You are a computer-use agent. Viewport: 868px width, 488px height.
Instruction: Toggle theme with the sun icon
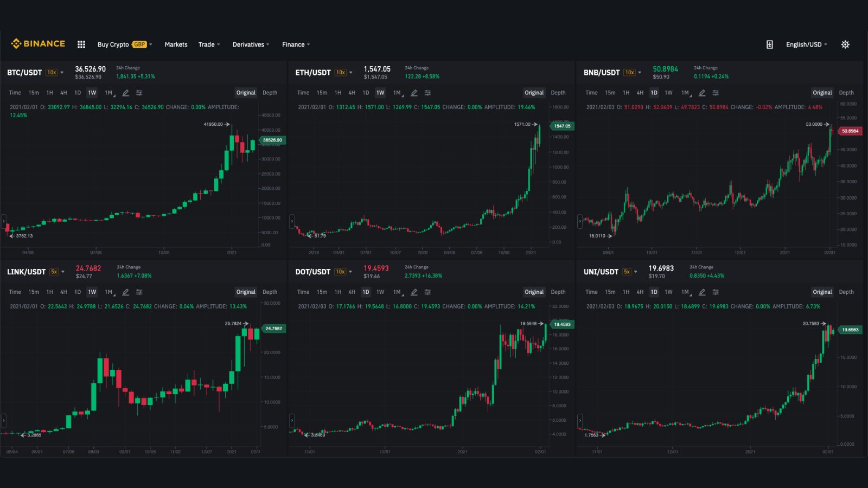click(845, 44)
